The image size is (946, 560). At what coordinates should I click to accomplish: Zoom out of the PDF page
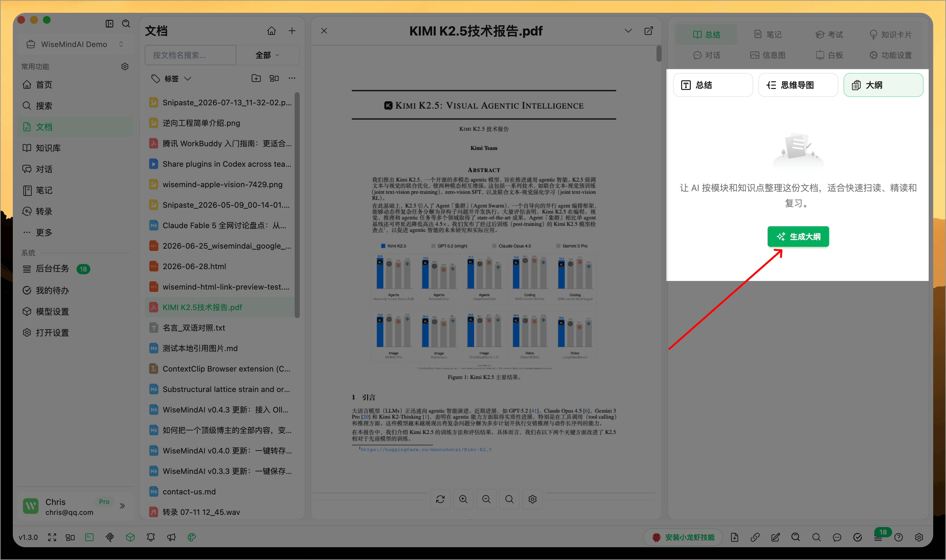click(486, 499)
